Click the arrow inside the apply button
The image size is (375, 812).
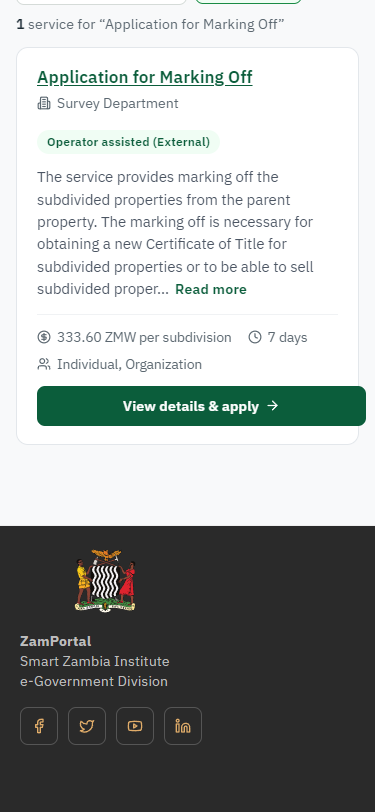tap(272, 406)
